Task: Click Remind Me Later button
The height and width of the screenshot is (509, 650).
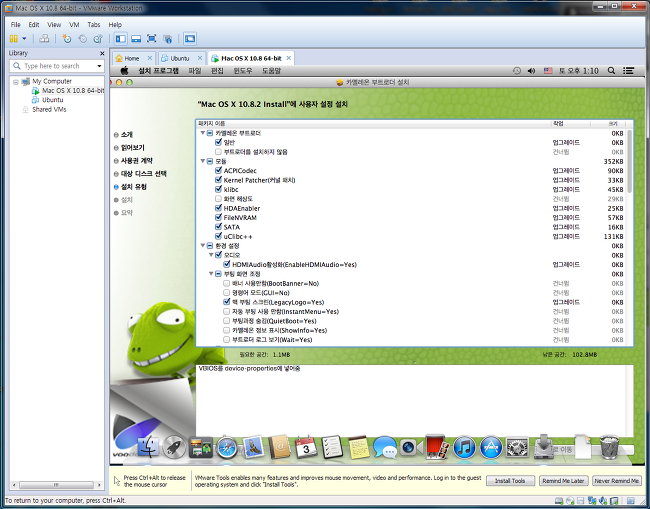Action: pyautogui.click(x=563, y=481)
